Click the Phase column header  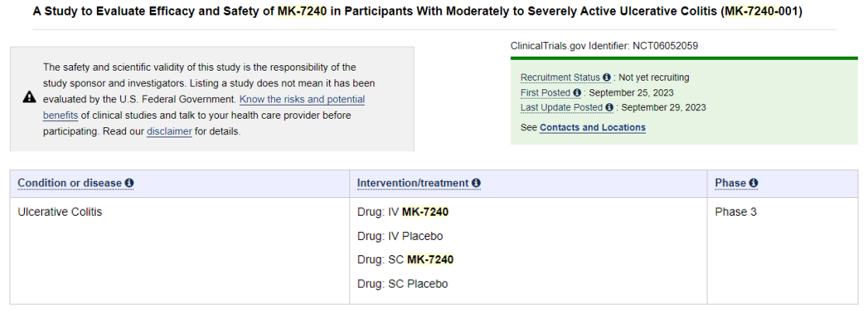coord(731,183)
